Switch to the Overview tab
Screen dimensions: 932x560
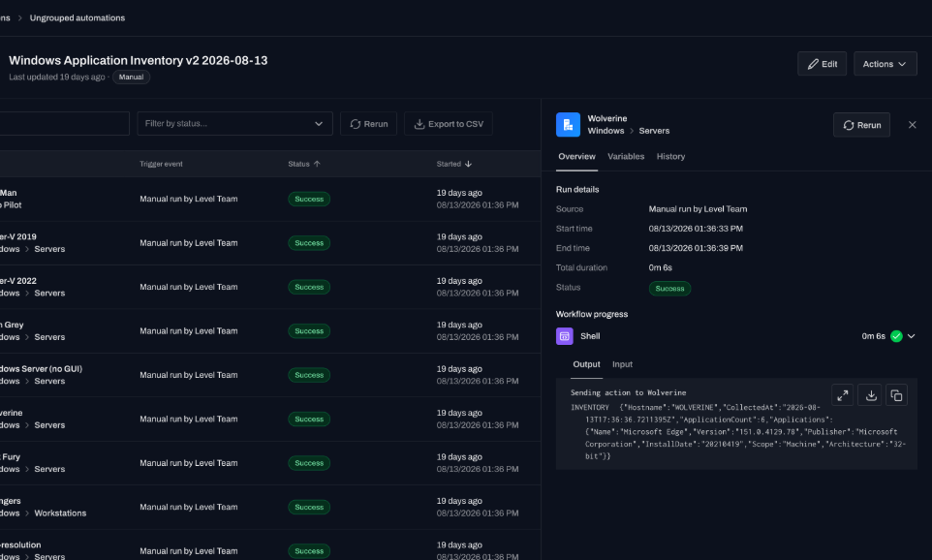click(x=576, y=156)
